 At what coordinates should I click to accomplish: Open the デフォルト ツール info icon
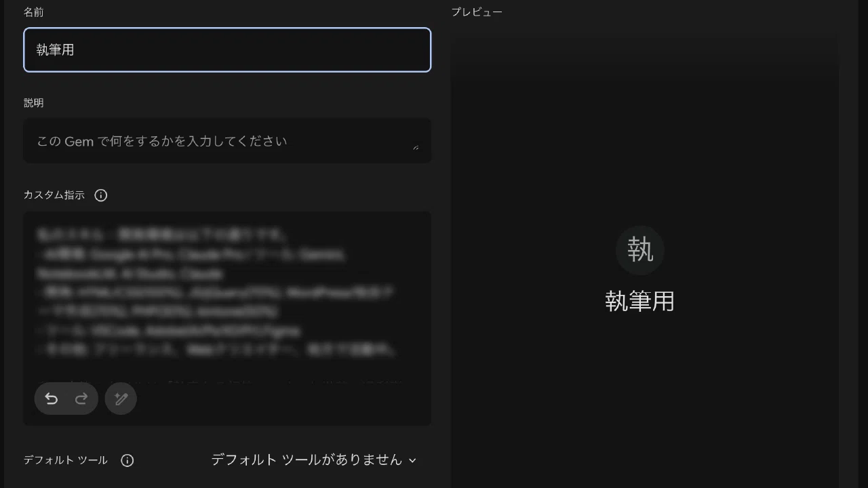pyautogui.click(x=127, y=460)
